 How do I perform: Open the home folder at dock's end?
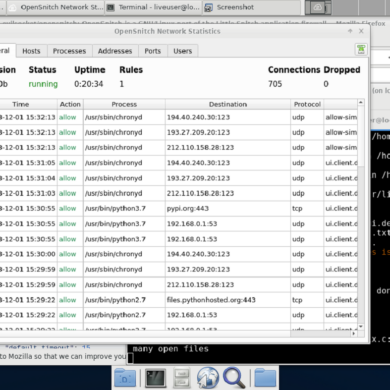(265, 378)
